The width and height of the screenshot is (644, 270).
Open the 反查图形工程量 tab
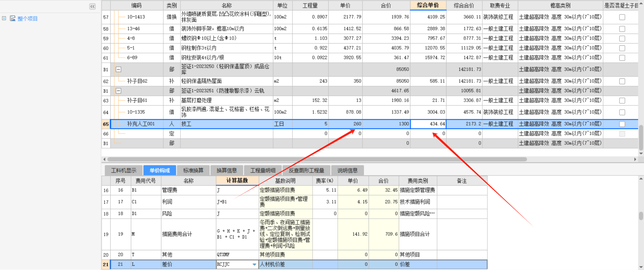[x=307, y=170]
